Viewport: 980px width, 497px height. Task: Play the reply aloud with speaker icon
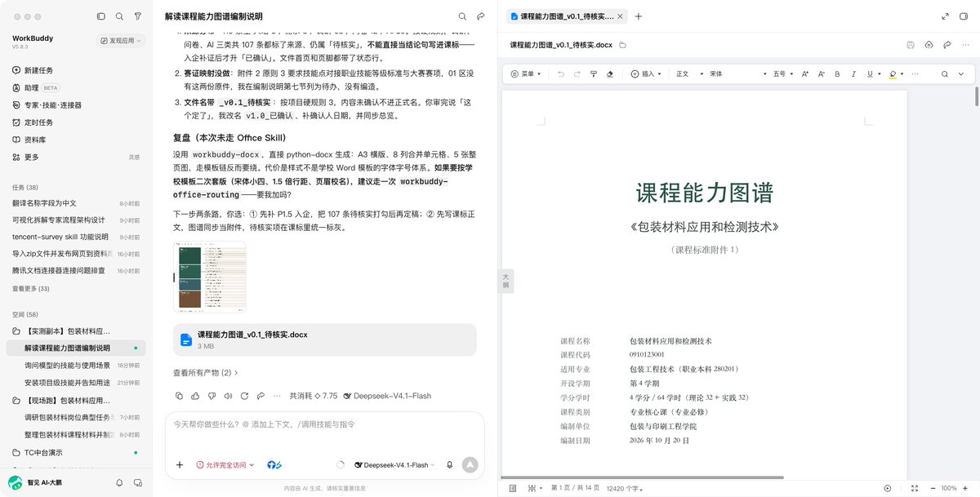(228, 396)
